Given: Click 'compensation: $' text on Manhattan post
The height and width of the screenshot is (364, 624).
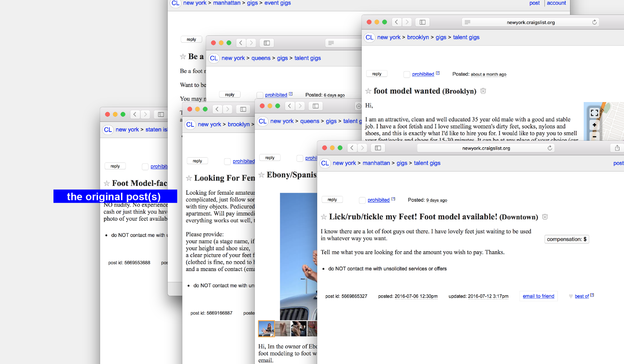Looking at the screenshot, I should 566,239.
